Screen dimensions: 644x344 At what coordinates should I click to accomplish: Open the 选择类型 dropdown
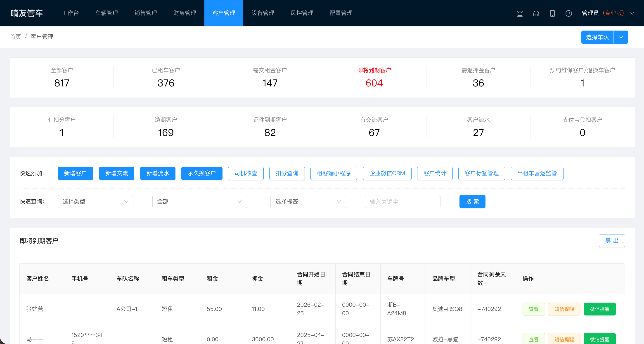pos(95,201)
